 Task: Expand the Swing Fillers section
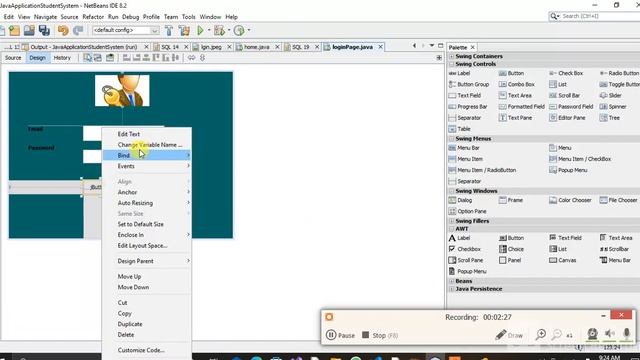pyautogui.click(x=452, y=221)
